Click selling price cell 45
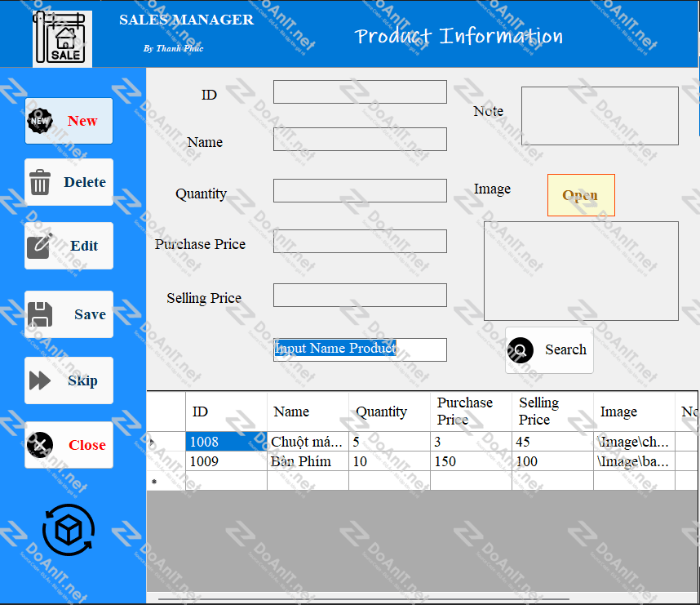The width and height of the screenshot is (700, 605). point(552,442)
